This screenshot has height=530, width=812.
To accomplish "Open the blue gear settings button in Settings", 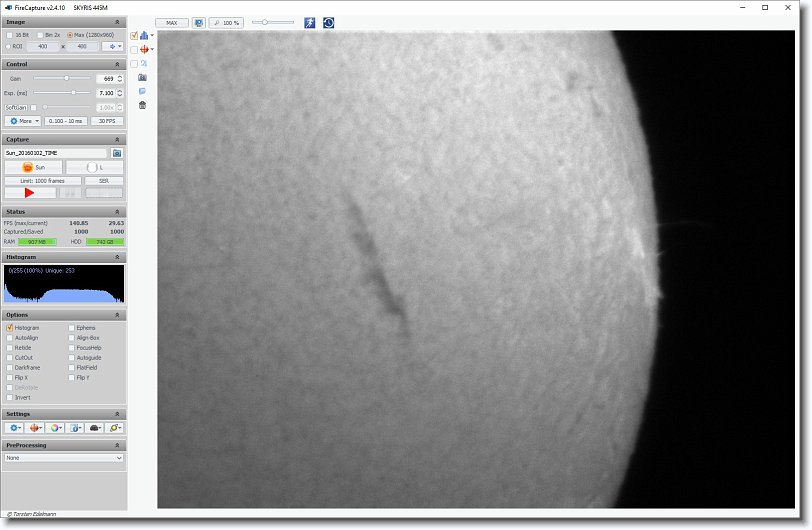I will pos(14,428).
